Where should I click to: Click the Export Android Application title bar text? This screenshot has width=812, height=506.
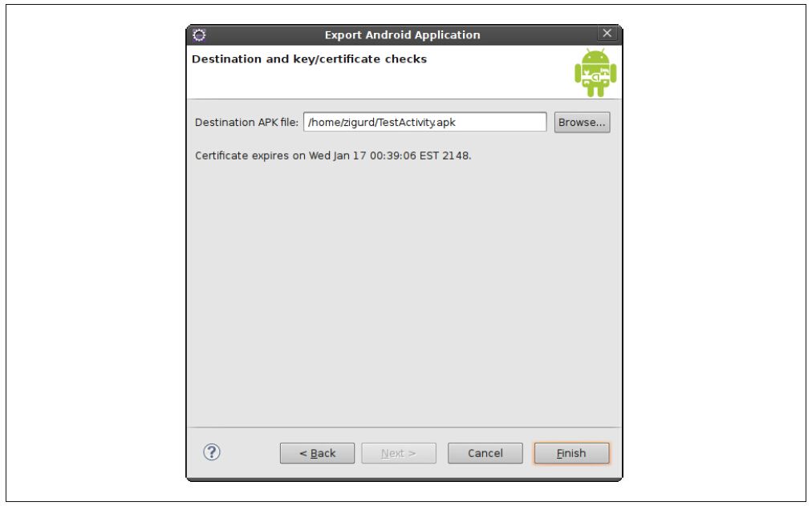pos(402,34)
